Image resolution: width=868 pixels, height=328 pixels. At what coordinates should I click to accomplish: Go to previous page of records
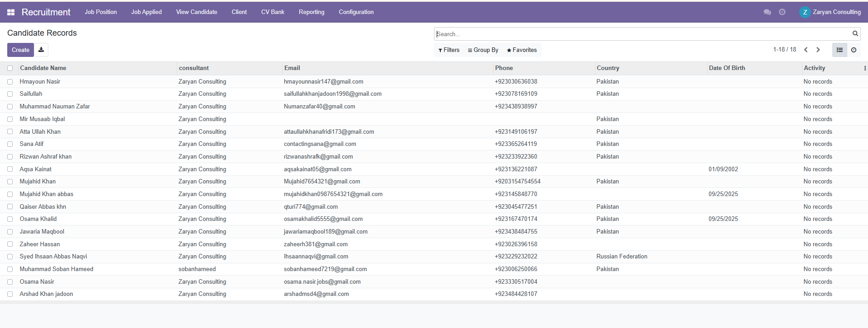point(806,50)
